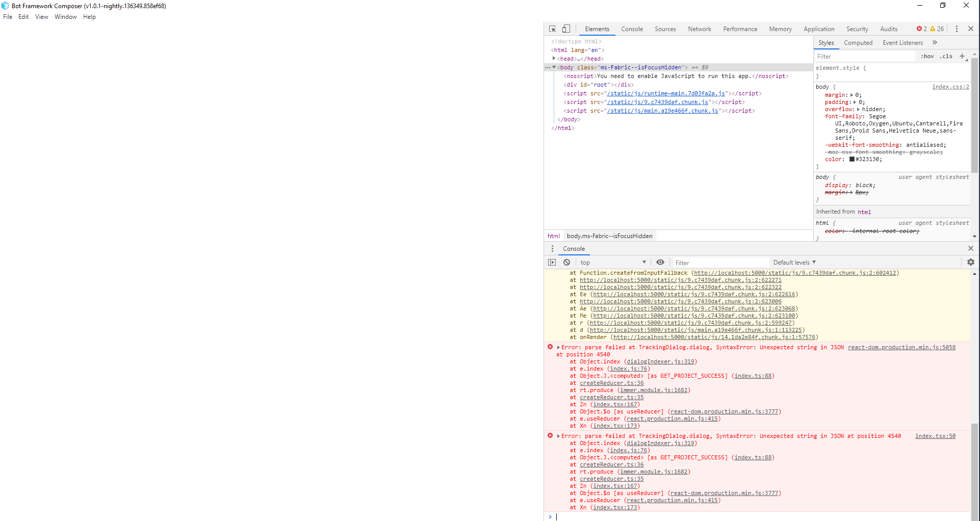Open console settings gear
Image resolution: width=980 pixels, height=521 pixels.
970,262
